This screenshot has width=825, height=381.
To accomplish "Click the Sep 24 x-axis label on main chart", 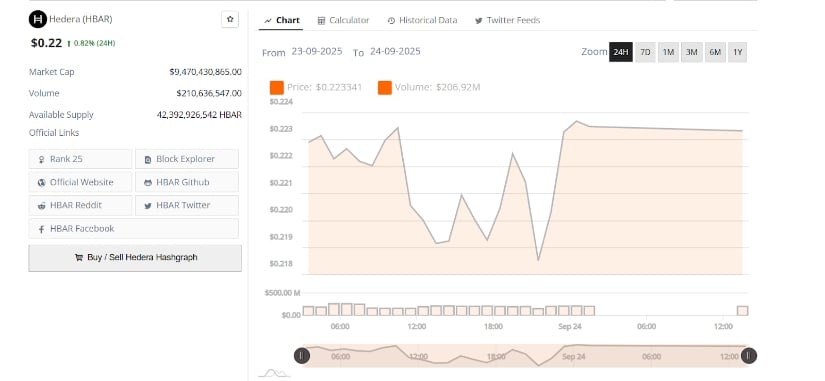I will pos(570,326).
